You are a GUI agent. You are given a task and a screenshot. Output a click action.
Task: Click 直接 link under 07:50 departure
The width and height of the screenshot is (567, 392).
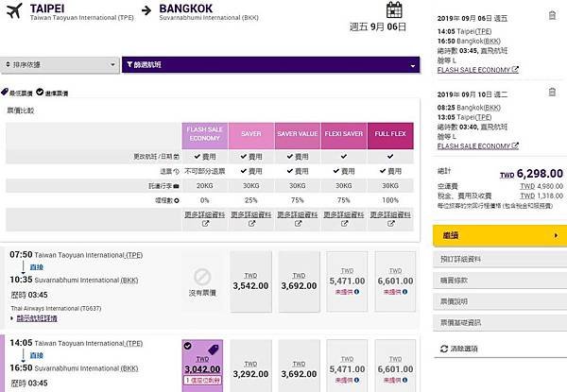[37, 267]
